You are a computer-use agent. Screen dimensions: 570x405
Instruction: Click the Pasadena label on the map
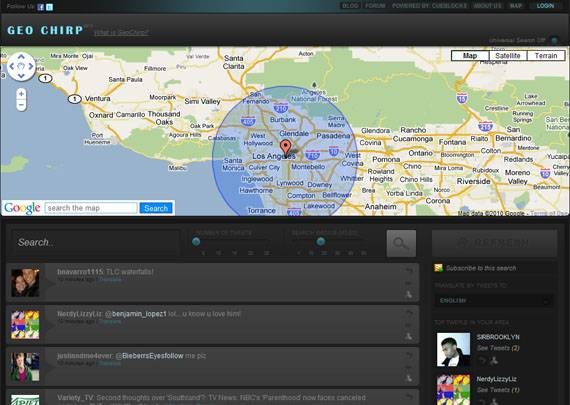point(333,136)
